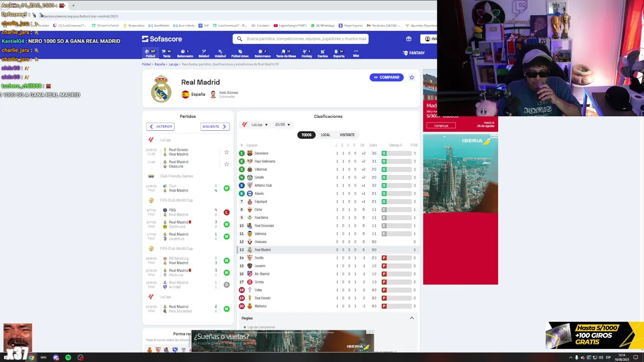Click the Club Friendly Games header

coord(176,176)
